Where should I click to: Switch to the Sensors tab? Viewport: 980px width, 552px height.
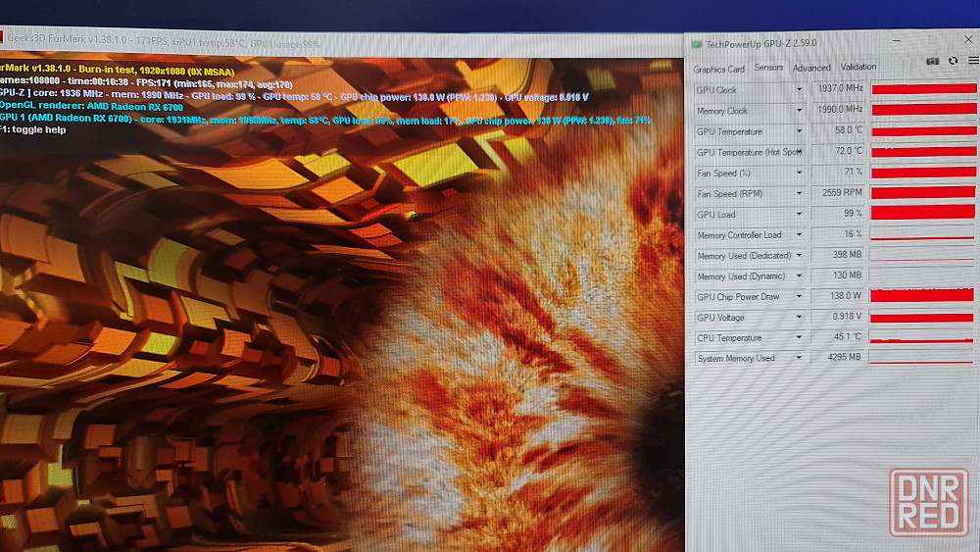[768, 68]
